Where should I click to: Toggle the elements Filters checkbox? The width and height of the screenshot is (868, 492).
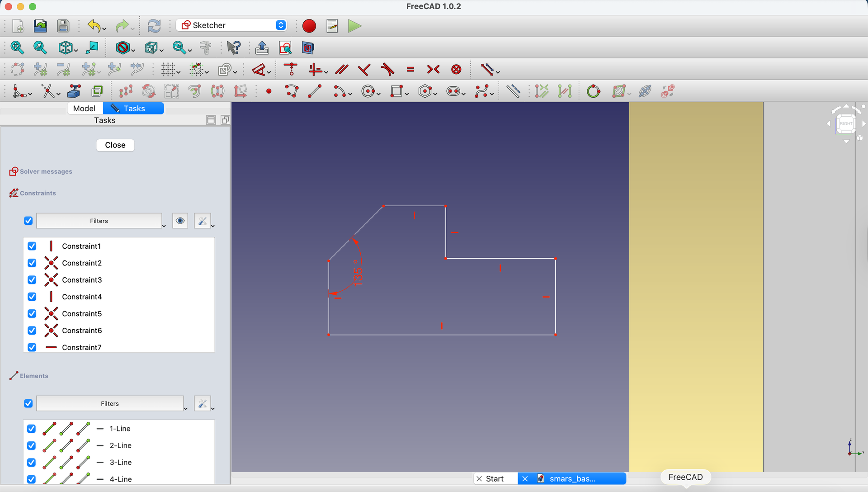(x=28, y=403)
